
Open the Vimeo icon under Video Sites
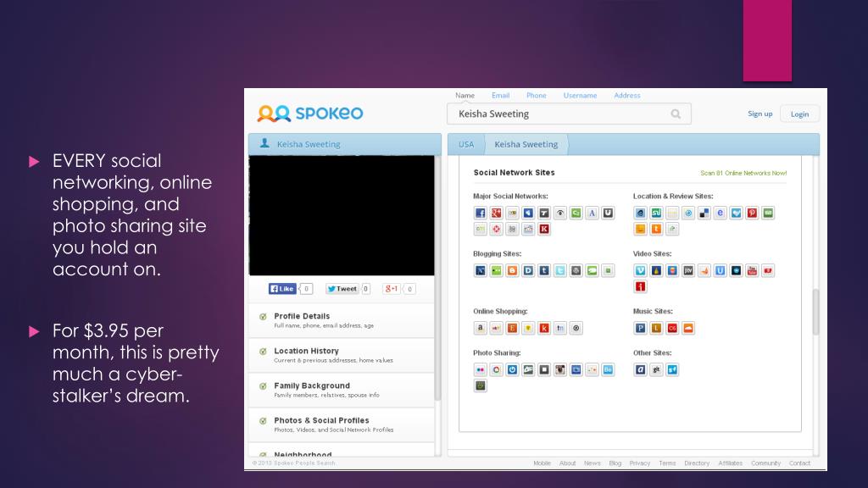640,270
